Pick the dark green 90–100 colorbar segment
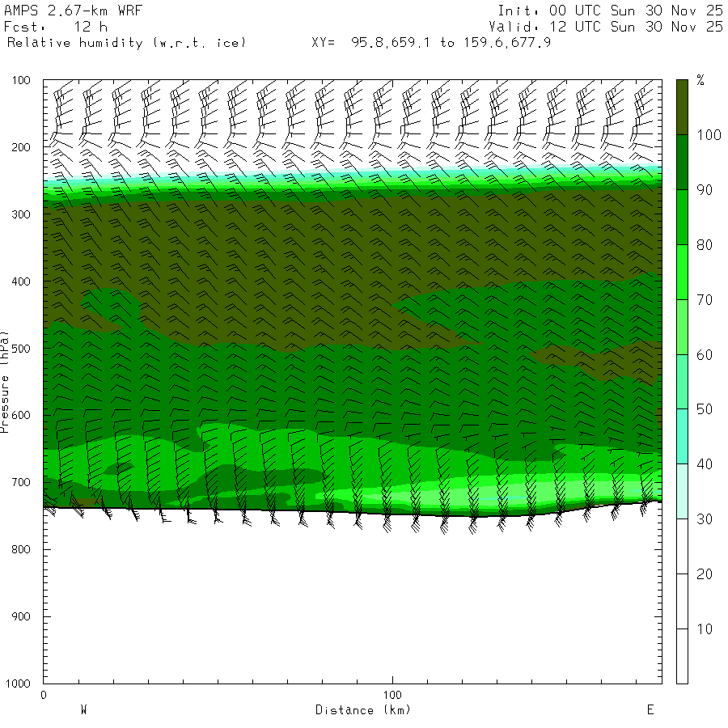Image resolution: width=728 pixels, height=728 pixels. (x=682, y=162)
